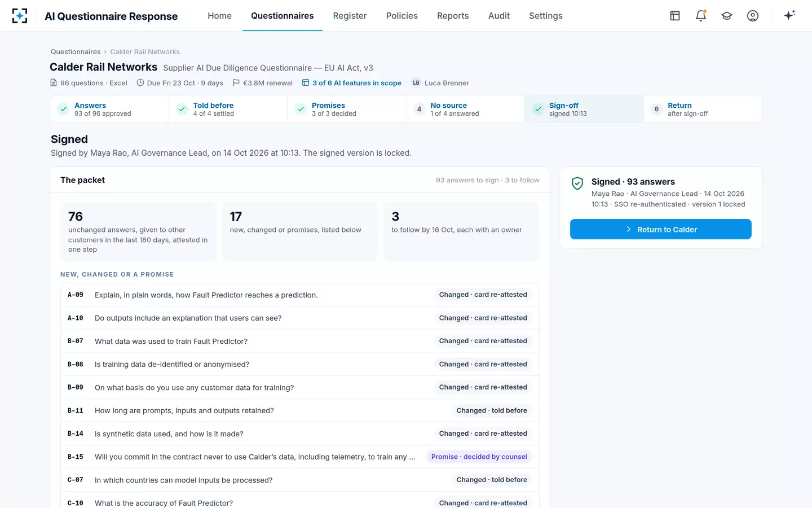Select B-11 retention question row

300,410
